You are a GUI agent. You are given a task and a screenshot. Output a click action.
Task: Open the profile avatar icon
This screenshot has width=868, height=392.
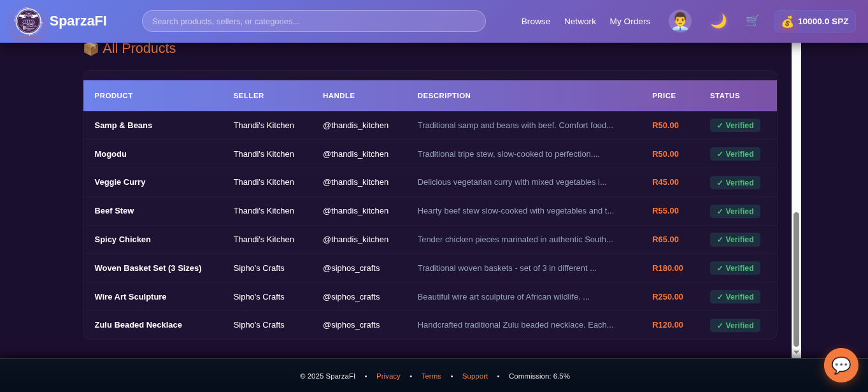coord(679,21)
